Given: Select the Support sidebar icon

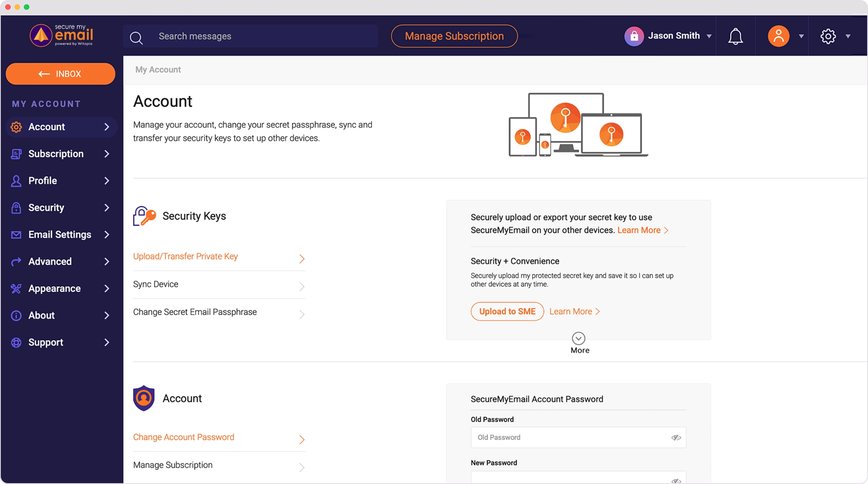Looking at the screenshot, I should pyautogui.click(x=16, y=342).
